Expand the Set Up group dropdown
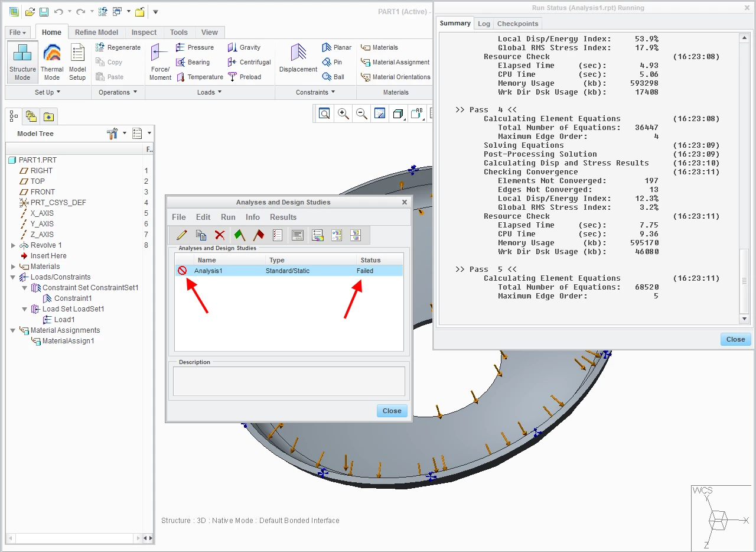 tap(47, 92)
